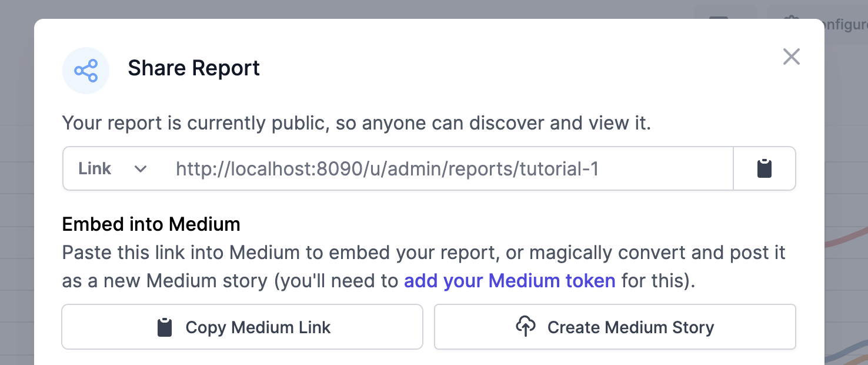Click the Embed into Medium heading
Screen dimensions: 868x365
[x=151, y=224]
